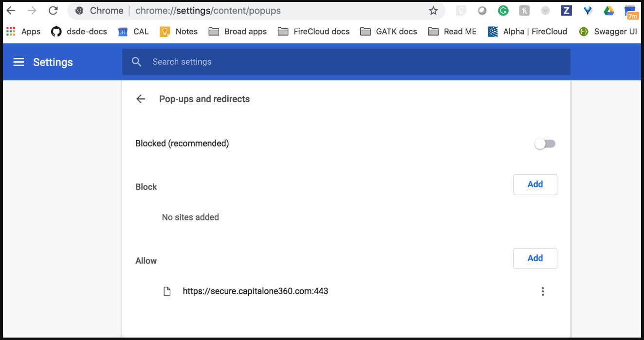Click the blue funnel extension icon
Viewport: 644px width, 340px height.
[x=588, y=11]
